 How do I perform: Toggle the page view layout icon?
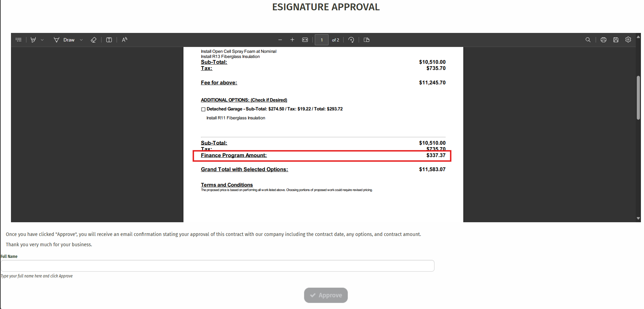[367, 40]
